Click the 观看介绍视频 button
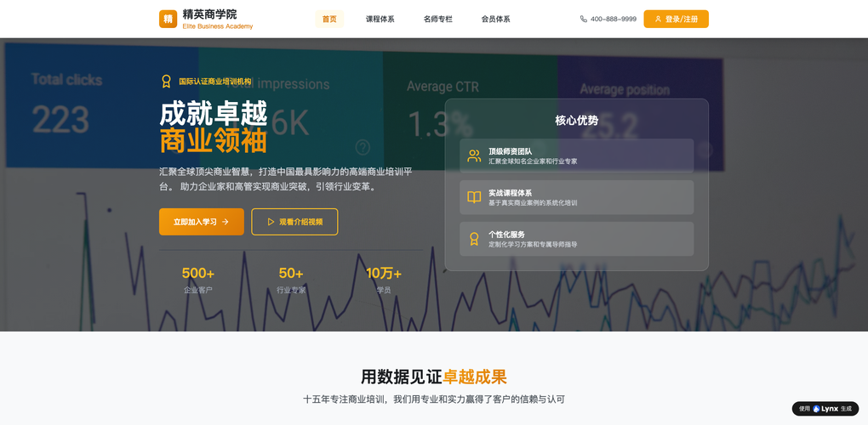868x425 pixels. [x=294, y=222]
